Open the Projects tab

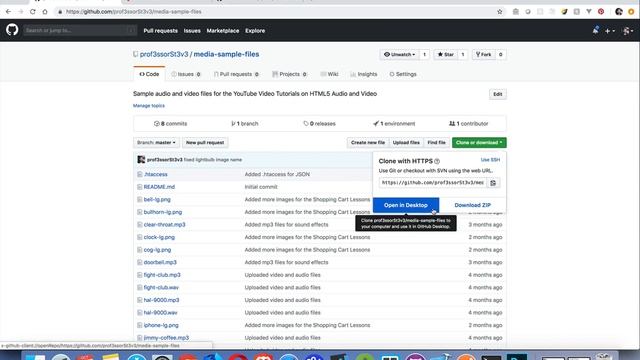(x=289, y=74)
